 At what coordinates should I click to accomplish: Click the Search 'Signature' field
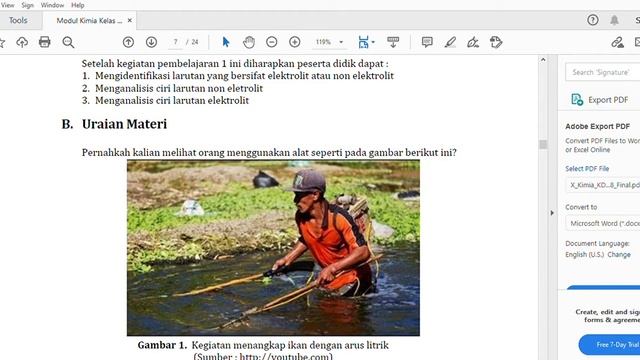click(x=603, y=72)
